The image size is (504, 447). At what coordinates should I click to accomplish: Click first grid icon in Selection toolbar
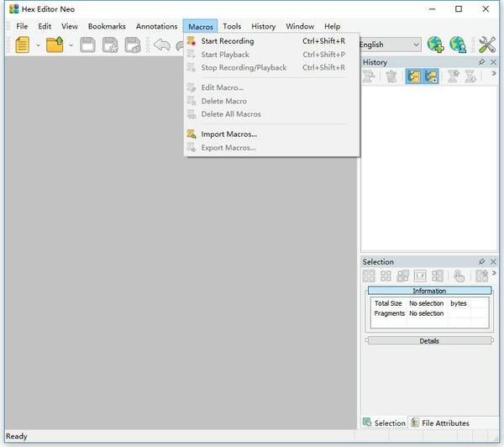point(369,276)
